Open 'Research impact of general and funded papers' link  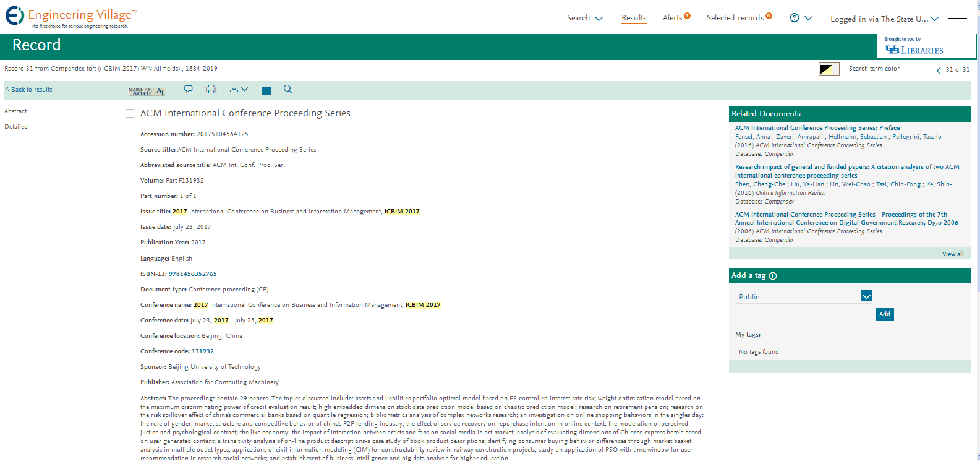(x=847, y=171)
